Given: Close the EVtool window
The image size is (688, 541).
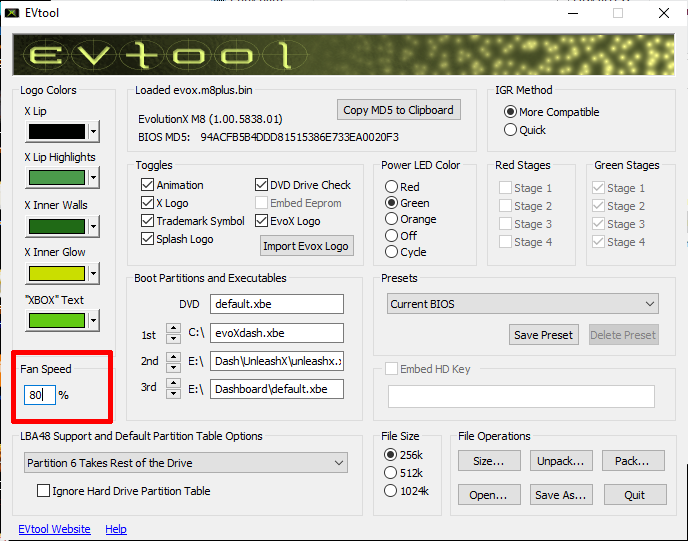Looking at the screenshot, I should (664, 13).
